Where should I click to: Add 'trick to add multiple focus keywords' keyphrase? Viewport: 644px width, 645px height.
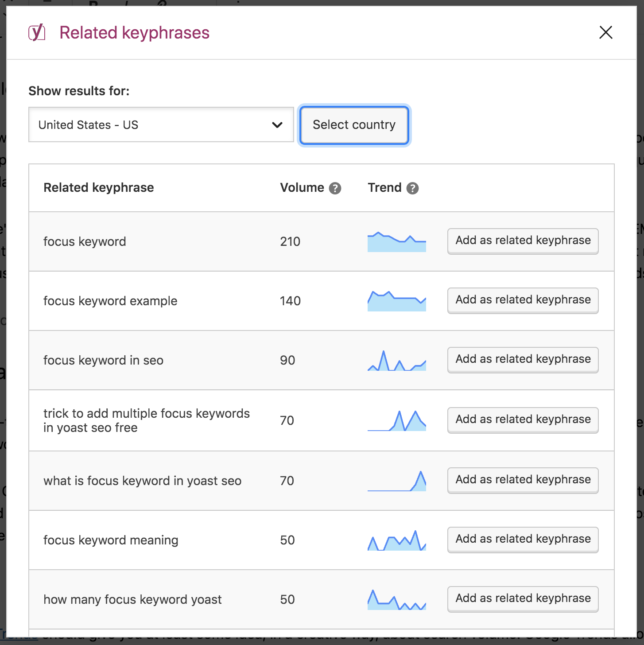coord(523,420)
